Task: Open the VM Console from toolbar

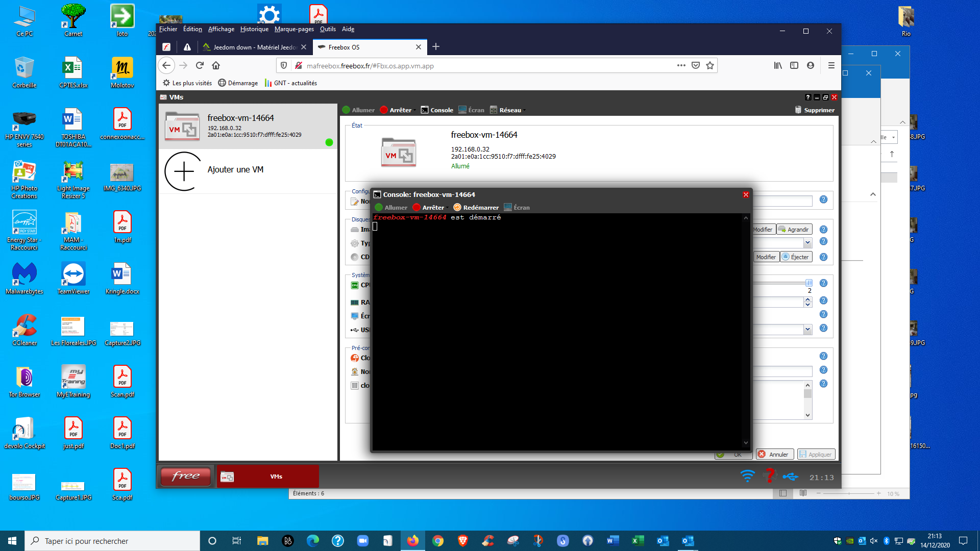Action: pos(437,110)
